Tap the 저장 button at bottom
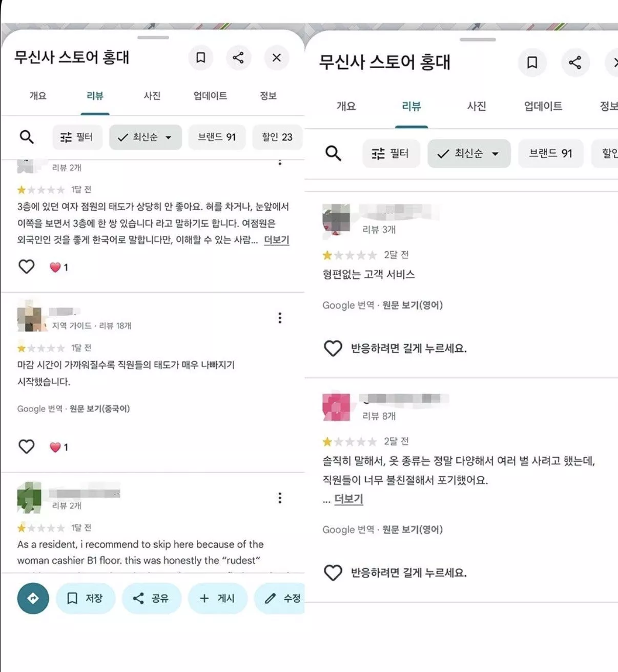The image size is (618, 672). 86,598
